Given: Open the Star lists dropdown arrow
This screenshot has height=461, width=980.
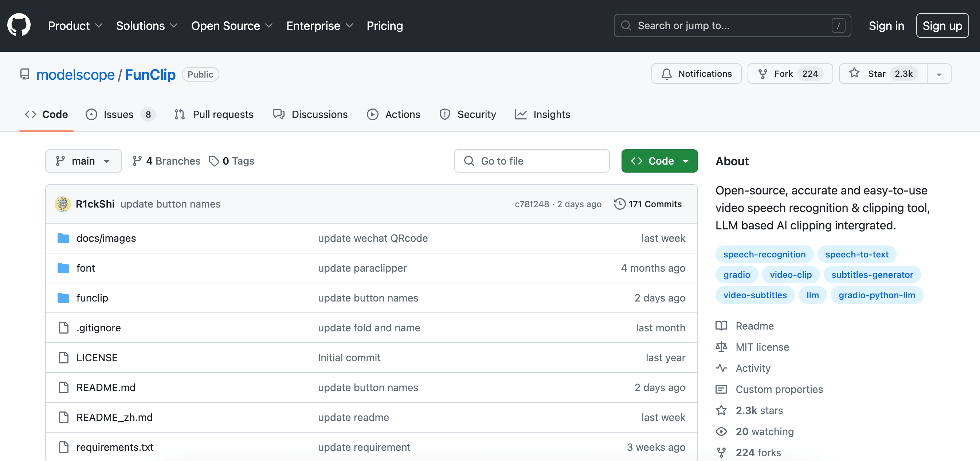Looking at the screenshot, I should [x=938, y=74].
